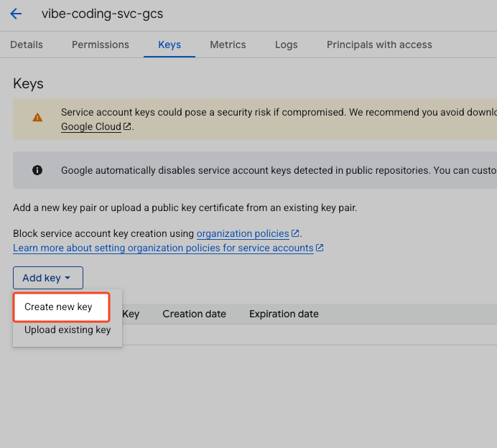Switch to the Details tab
This screenshot has height=448, width=497.
tap(27, 45)
